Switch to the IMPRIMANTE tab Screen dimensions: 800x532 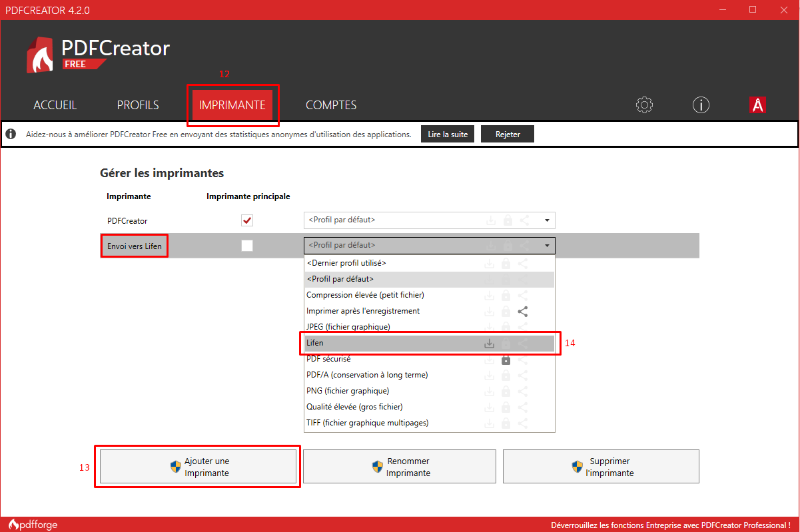pos(232,105)
